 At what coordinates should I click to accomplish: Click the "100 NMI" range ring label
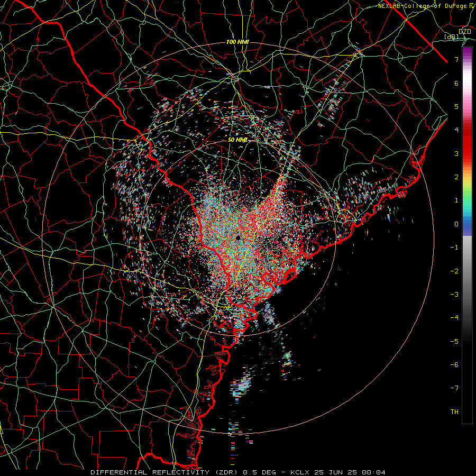pyautogui.click(x=237, y=42)
